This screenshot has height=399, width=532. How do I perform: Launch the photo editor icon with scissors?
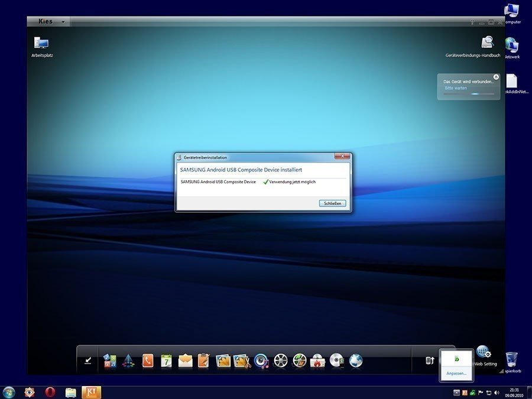[242, 361]
